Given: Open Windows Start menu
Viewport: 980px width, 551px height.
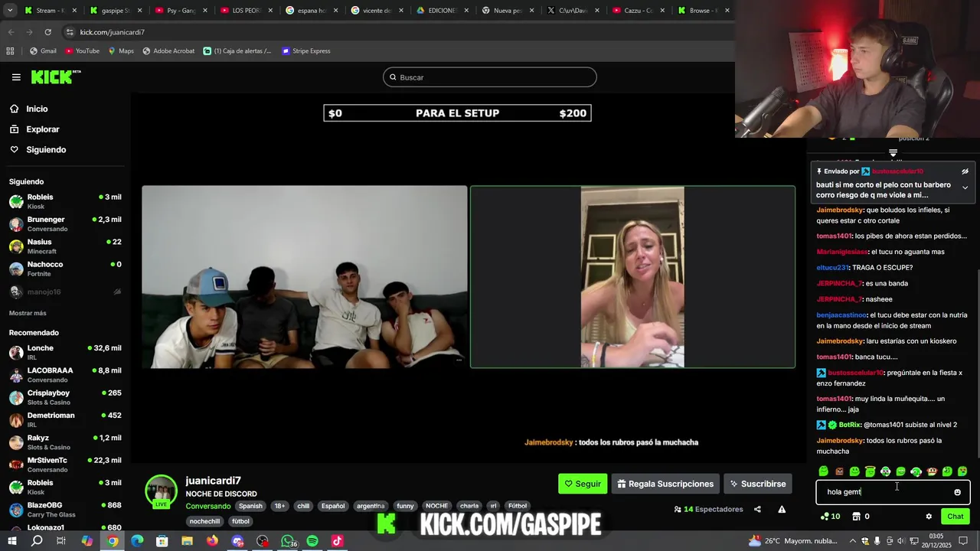Looking at the screenshot, I should pos(11,541).
